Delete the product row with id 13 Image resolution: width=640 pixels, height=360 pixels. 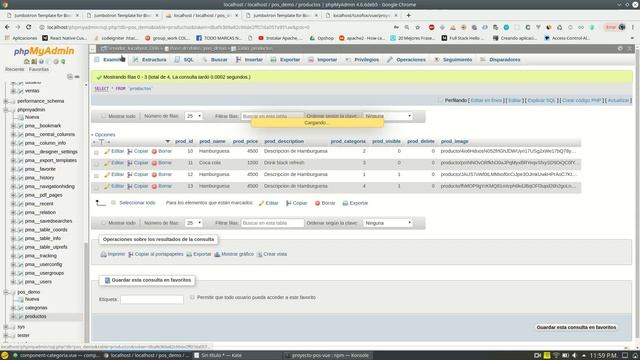162,186
